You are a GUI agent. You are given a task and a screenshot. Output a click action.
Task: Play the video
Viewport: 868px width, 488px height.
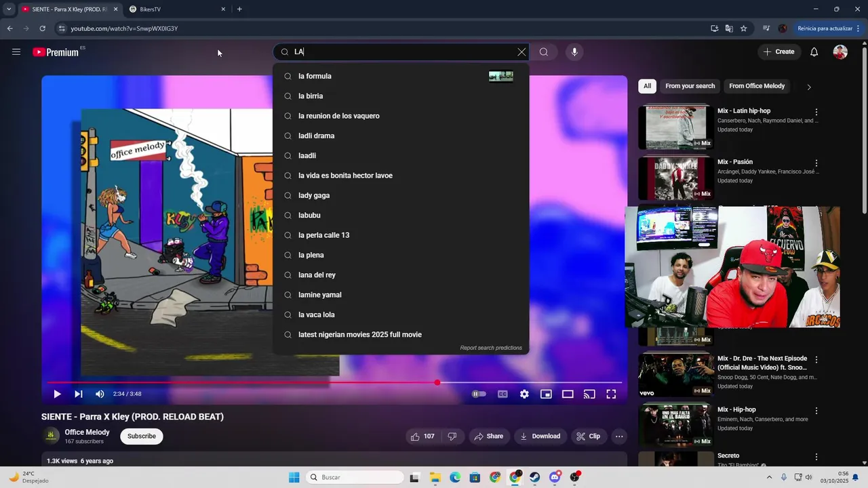click(57, 394)
